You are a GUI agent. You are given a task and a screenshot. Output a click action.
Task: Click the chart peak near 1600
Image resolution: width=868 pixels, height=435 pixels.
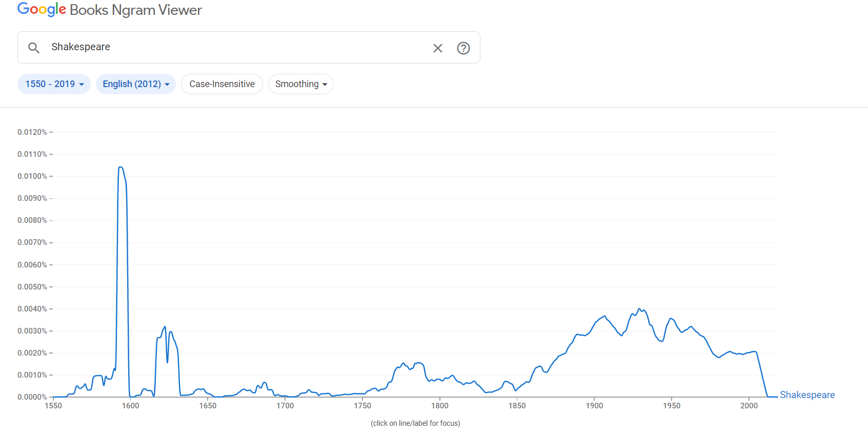coord(120,168)
